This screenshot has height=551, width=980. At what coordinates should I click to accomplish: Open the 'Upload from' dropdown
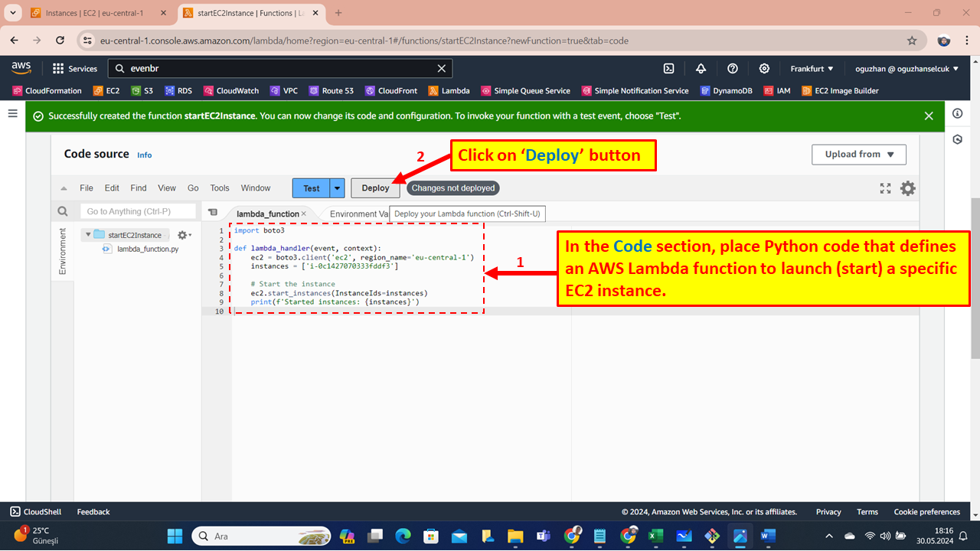point(858,154)
